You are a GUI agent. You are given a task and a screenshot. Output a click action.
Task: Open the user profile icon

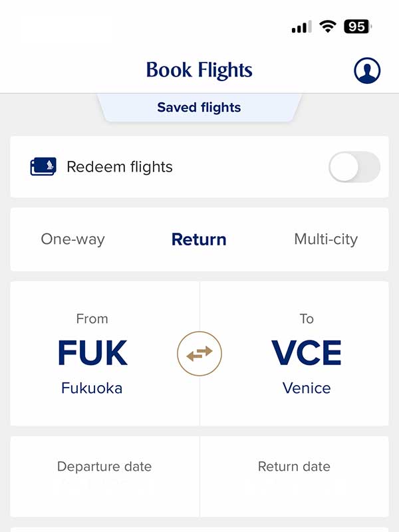(x=367, y=70)
